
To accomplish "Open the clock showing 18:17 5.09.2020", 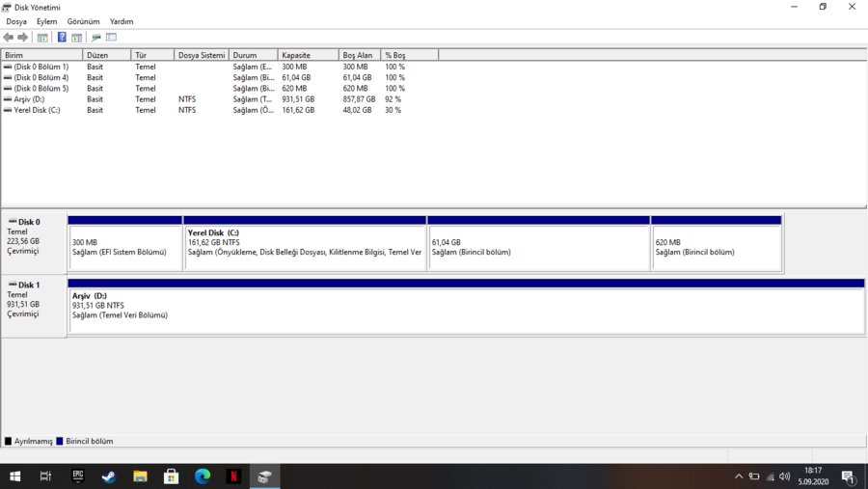I will click(813, 476).
